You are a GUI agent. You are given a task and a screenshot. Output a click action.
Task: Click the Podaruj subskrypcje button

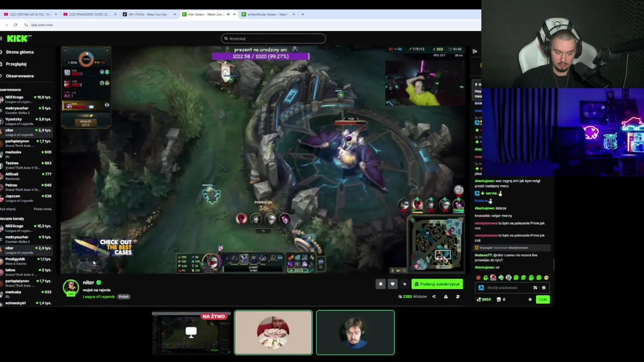(437, 284)
